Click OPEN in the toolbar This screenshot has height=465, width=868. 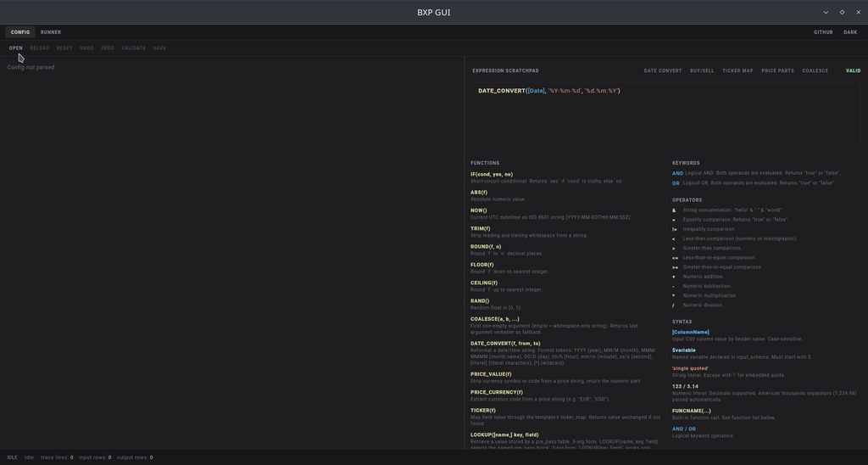(x=15, y=48)
